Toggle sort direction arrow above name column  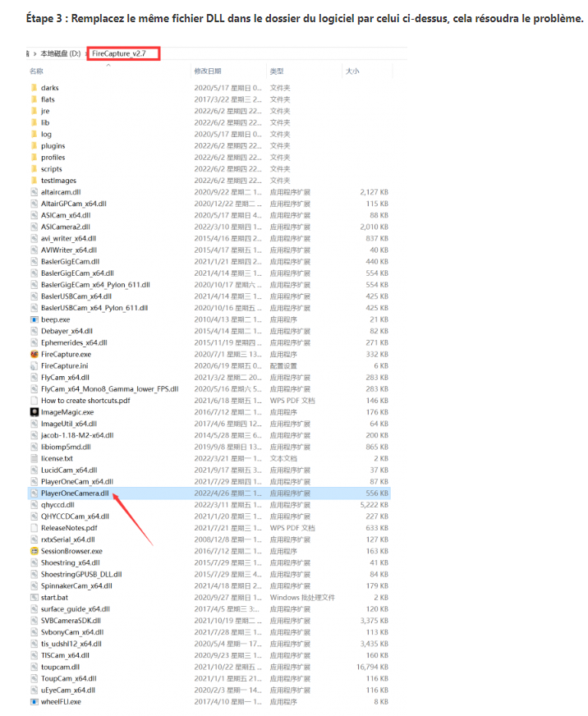pos(108,66)
